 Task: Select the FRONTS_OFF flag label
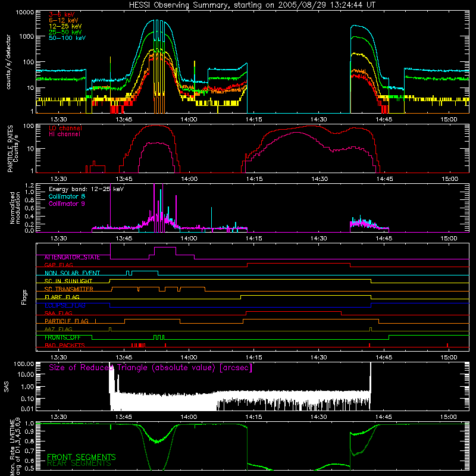(x=62, y=337)
